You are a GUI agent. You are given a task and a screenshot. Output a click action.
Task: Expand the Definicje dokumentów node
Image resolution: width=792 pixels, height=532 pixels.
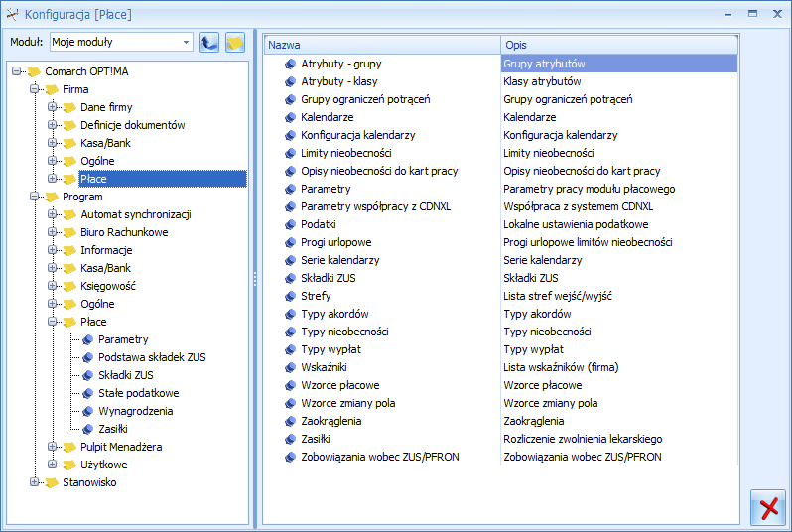tap(52, 124)
